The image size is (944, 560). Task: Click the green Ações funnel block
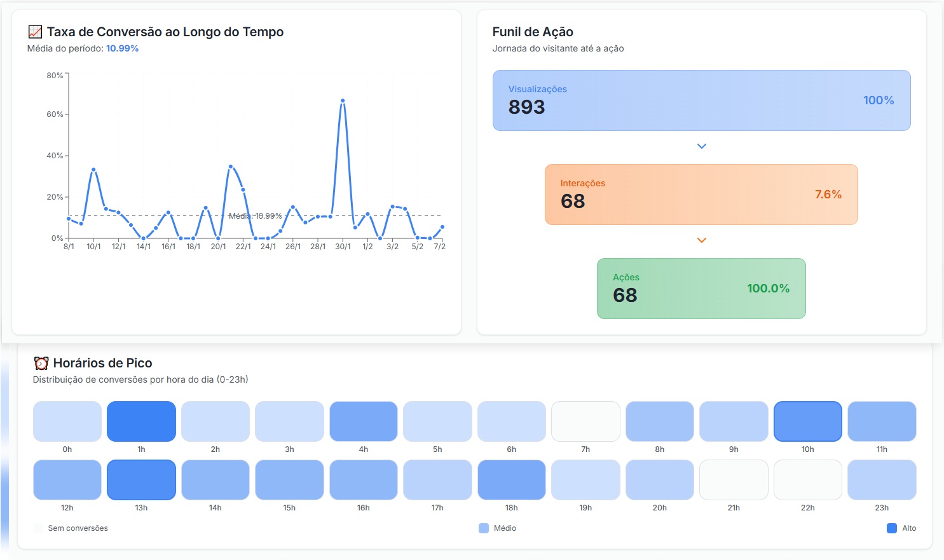click(701, 289)
